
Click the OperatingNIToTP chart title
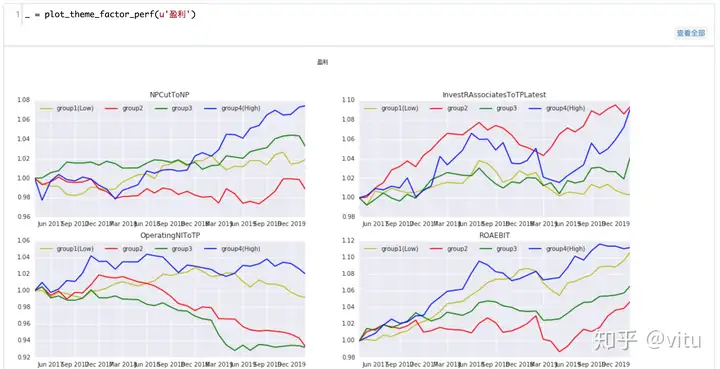point(169,235)
